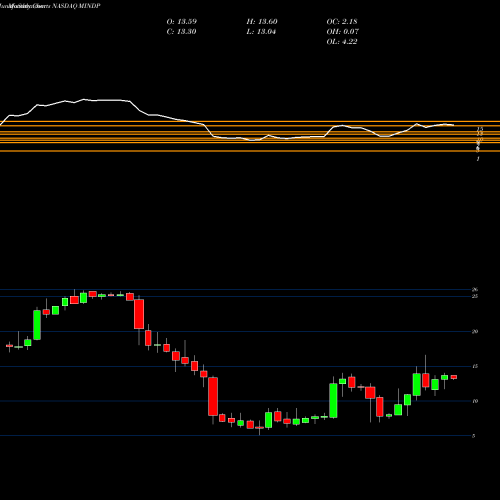Click the OC: 2.18 reading
The image size is (500, 500).
coord(342,22)
